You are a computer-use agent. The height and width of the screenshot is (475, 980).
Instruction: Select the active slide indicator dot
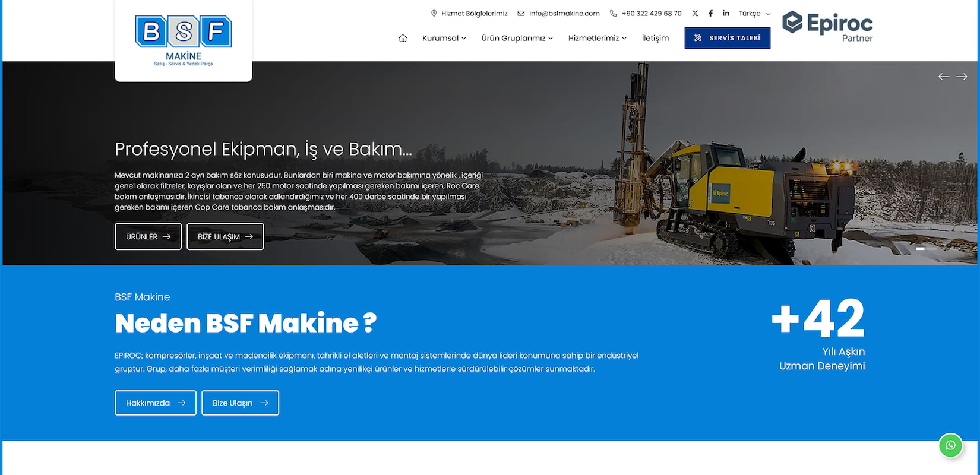[920, 249]
